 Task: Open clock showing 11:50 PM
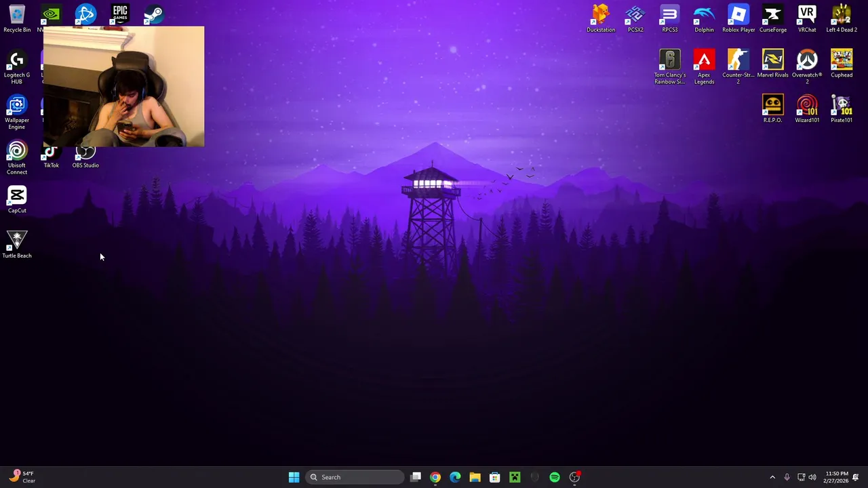835,477
